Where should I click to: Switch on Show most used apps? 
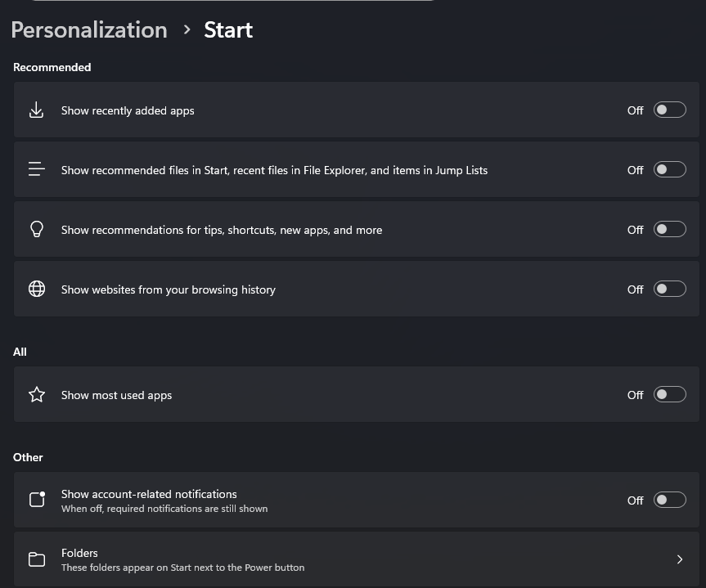[669, 394]
